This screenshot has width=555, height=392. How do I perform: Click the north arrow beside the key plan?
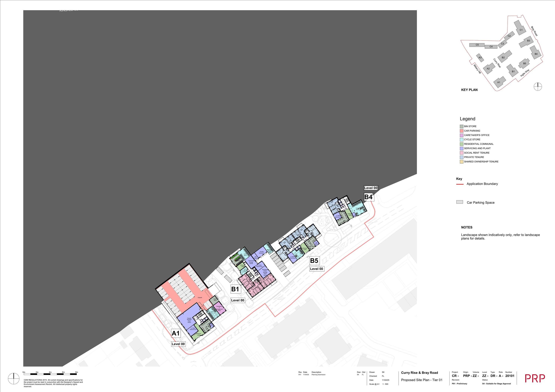[x=538, y=87]
